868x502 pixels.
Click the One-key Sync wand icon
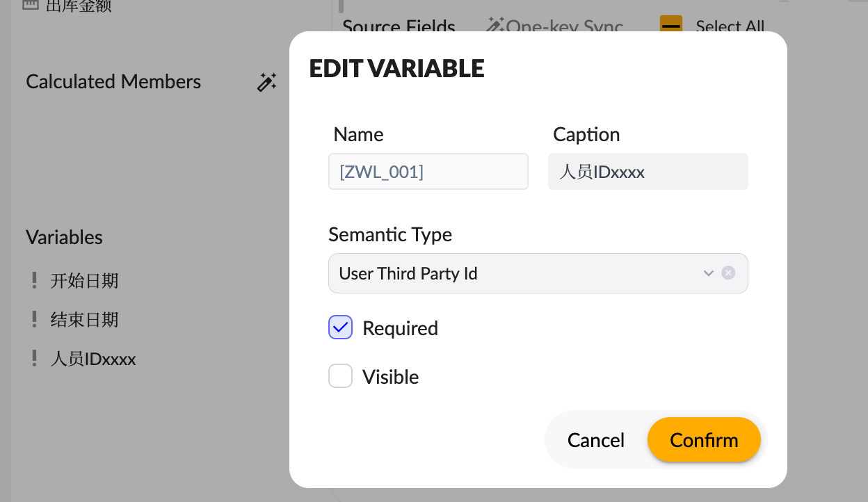click(495, 26)
